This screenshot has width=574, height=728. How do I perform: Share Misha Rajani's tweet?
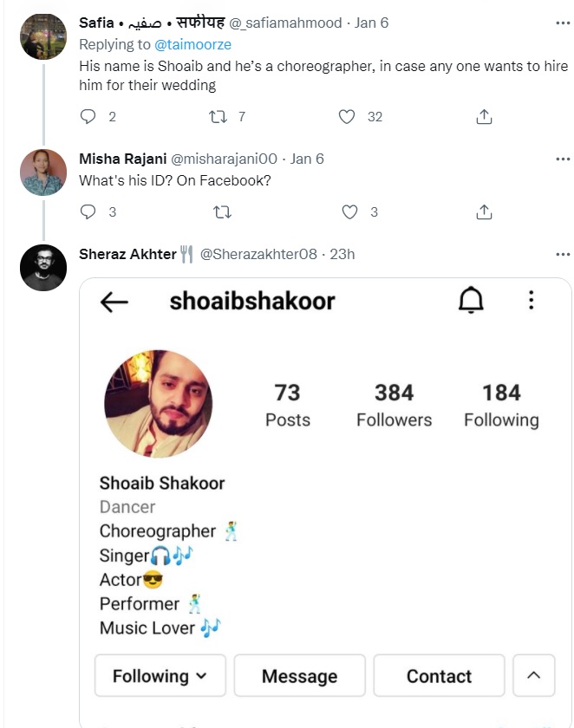pyautogui.click(x=485, y=211)
